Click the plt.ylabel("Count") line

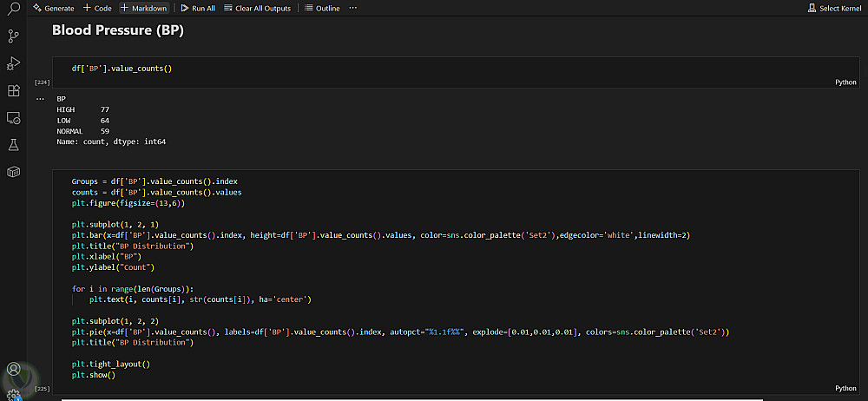click(x=113, y=267)
